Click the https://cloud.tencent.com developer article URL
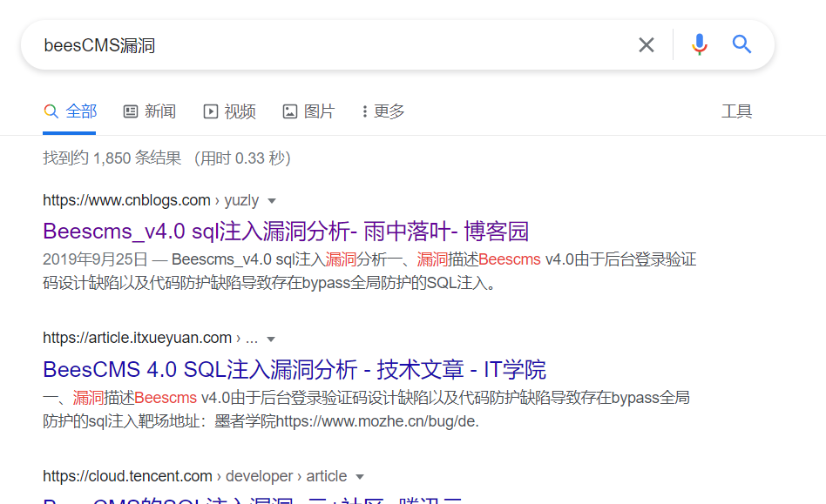 point(195,476)
